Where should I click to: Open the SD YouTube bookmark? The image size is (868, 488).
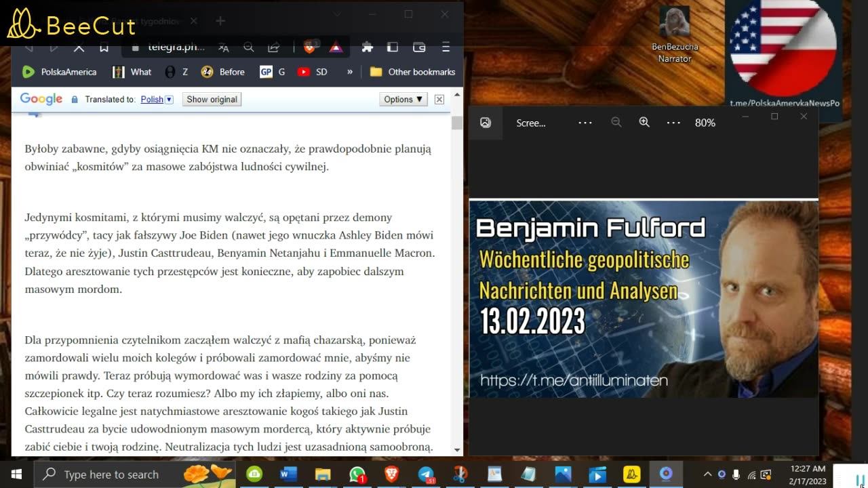(x=313, y=72)
